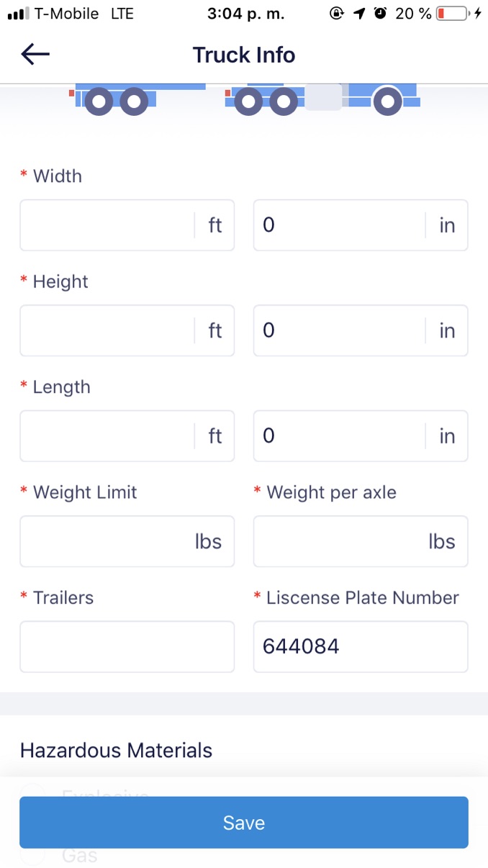
Task: Tap the battery icon in status bar
Action: point(452,14)
